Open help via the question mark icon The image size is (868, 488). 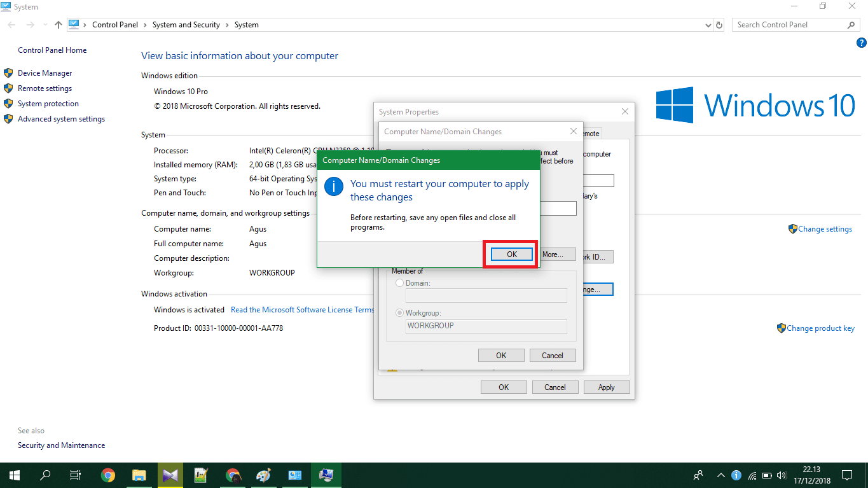click(x=862, y=43)
